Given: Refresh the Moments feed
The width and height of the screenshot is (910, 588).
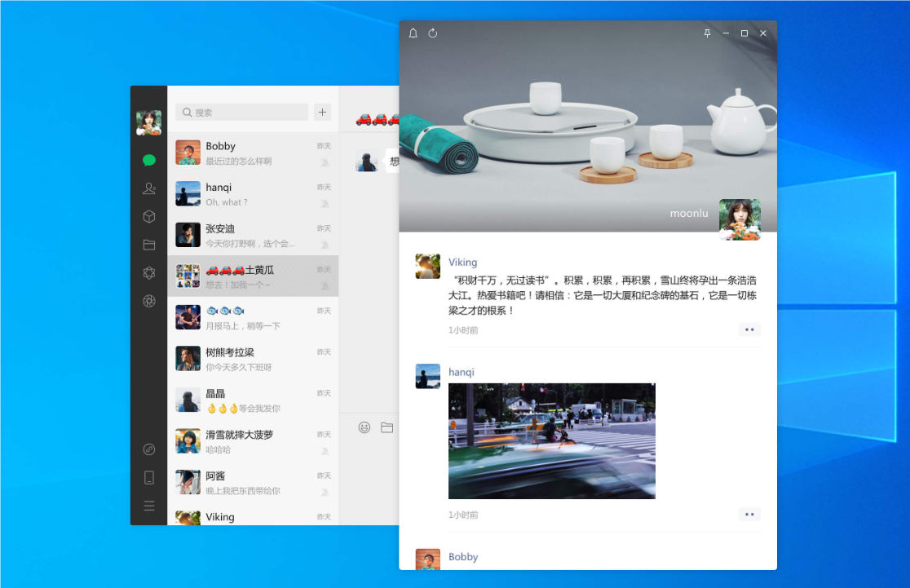Looking at the screenshot, I should [x=432, y=33].
